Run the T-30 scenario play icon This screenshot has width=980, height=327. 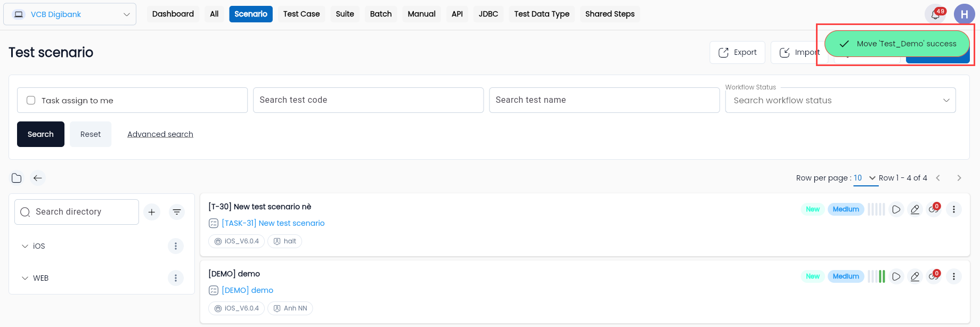tap(896, 209)
